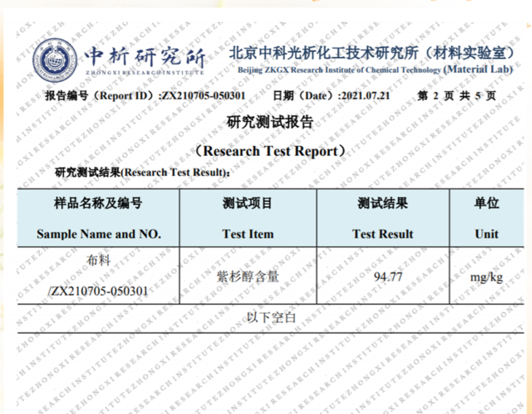Click the 94.77 result value
The image size is (532, 414).
click(x=388, y=277)
